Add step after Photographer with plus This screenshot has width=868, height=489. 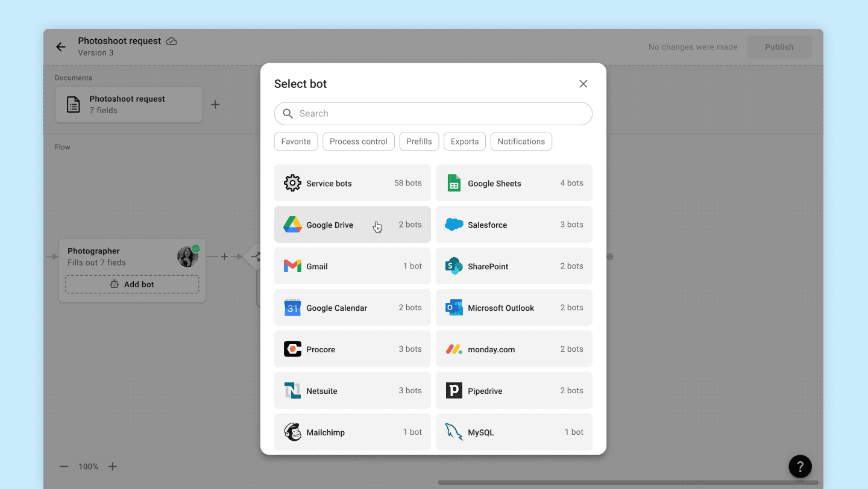pos(224,257)
